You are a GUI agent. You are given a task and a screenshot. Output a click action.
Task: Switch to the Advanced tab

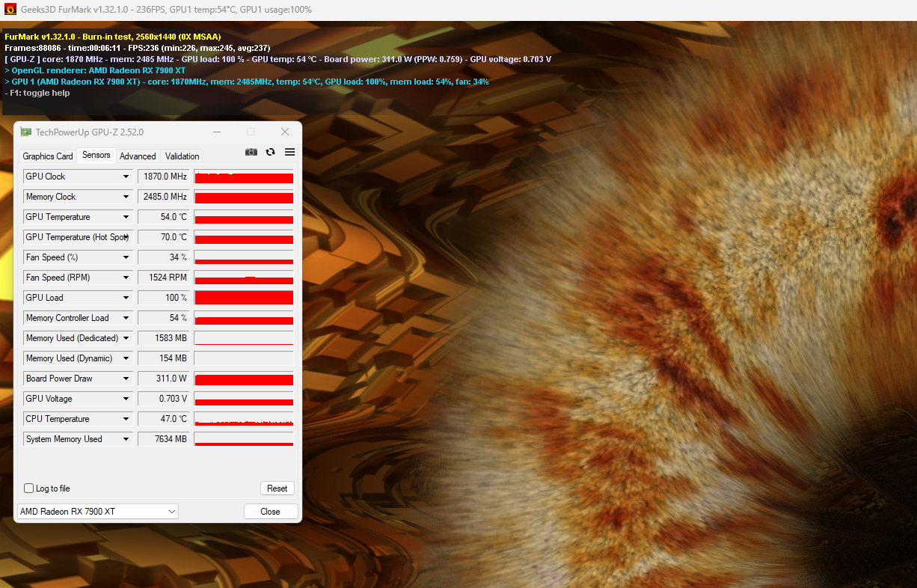click(x=138, y=156)
